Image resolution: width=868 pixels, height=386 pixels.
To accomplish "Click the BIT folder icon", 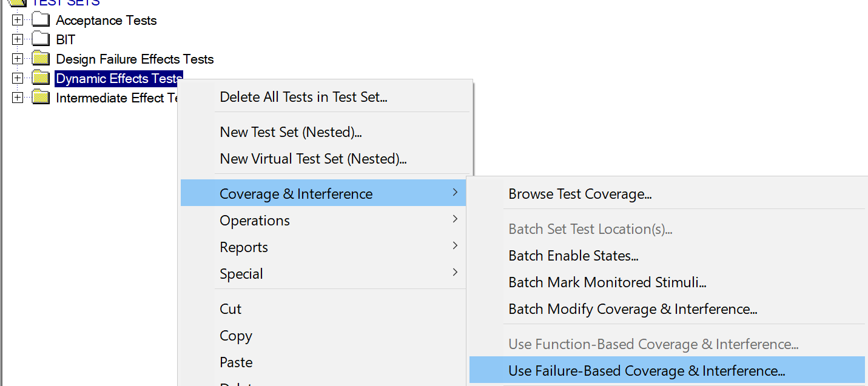I will pos(41,40).
